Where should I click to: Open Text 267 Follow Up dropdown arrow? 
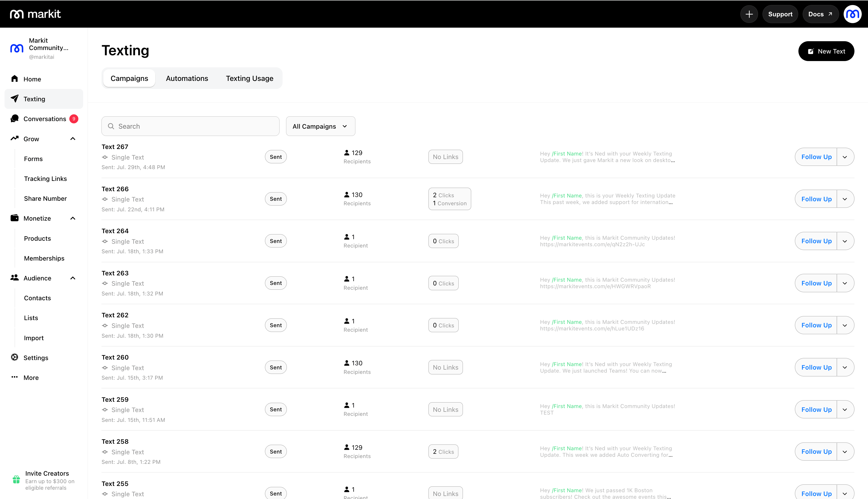845,157
